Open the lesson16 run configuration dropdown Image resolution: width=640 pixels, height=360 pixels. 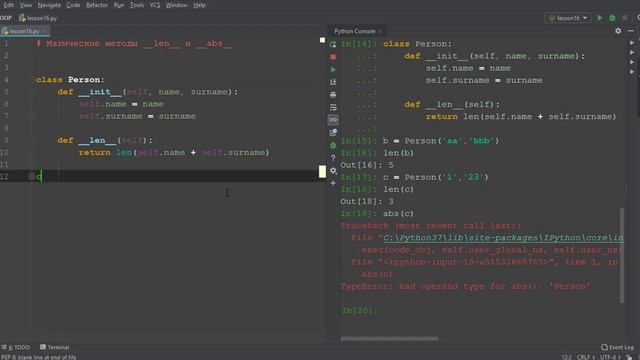tap(568, 18)
